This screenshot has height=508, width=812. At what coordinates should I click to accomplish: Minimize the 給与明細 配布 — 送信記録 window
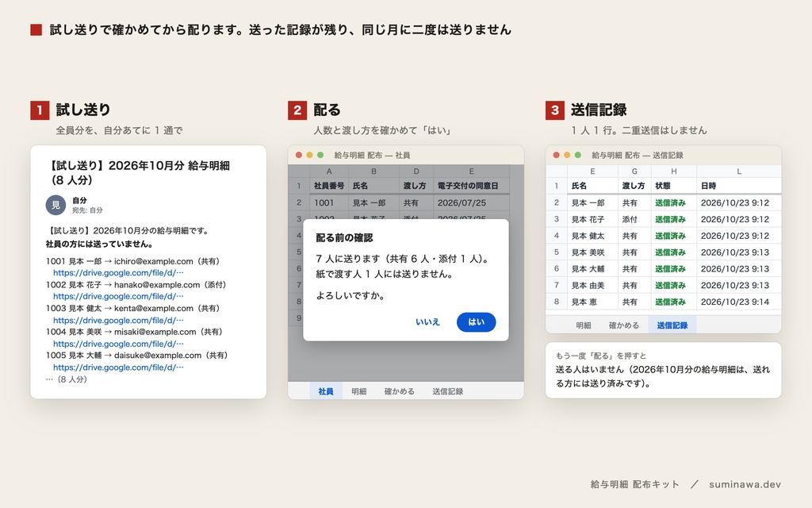pos(567,155)
